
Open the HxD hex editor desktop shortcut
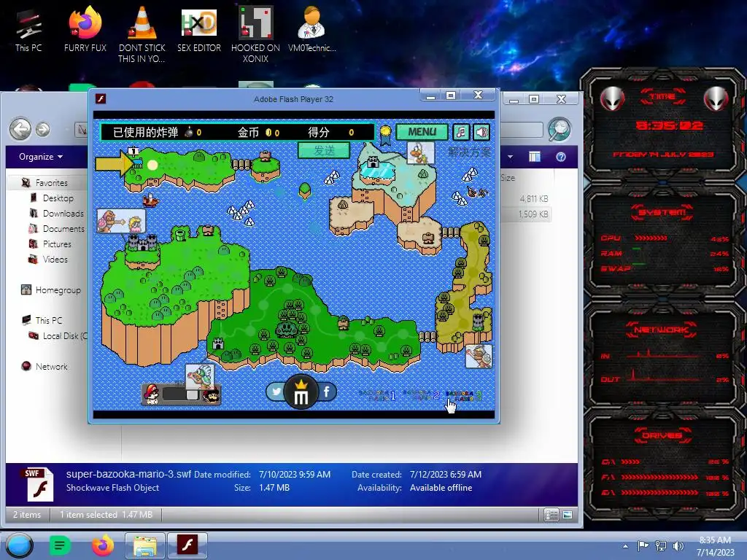coord(198,30)
